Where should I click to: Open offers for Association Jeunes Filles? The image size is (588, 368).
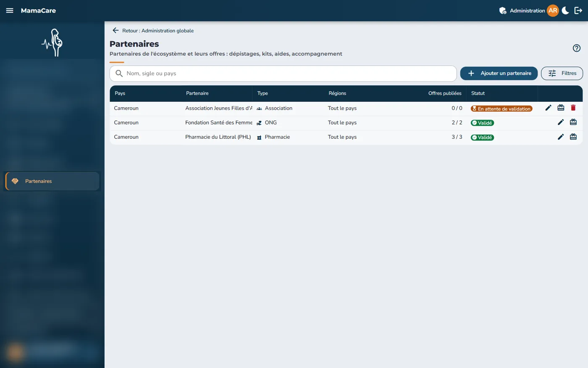[x=561, y=108]
